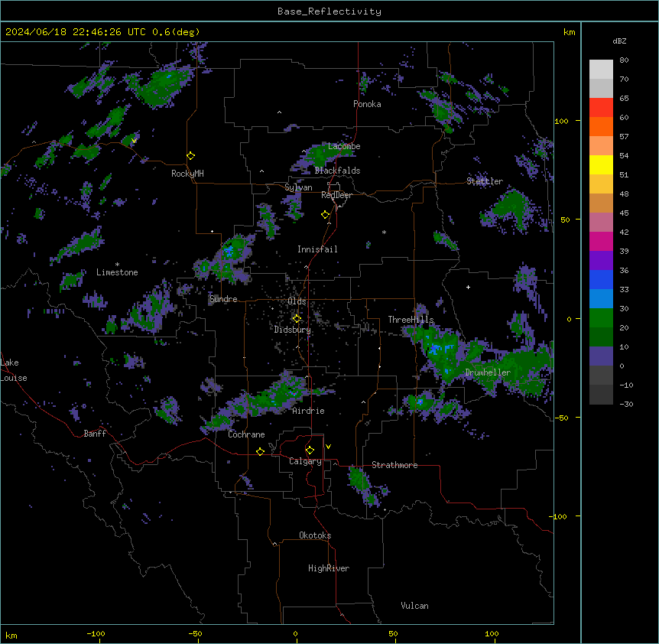Click the Airdrie label
This screenshot has height=644, width=659.
pos(308,411)
